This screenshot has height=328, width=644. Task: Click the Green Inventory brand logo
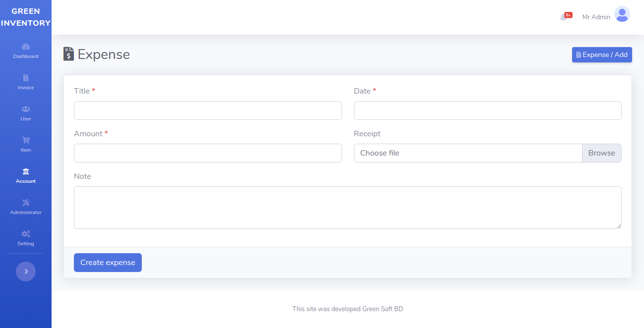(26, 17)
